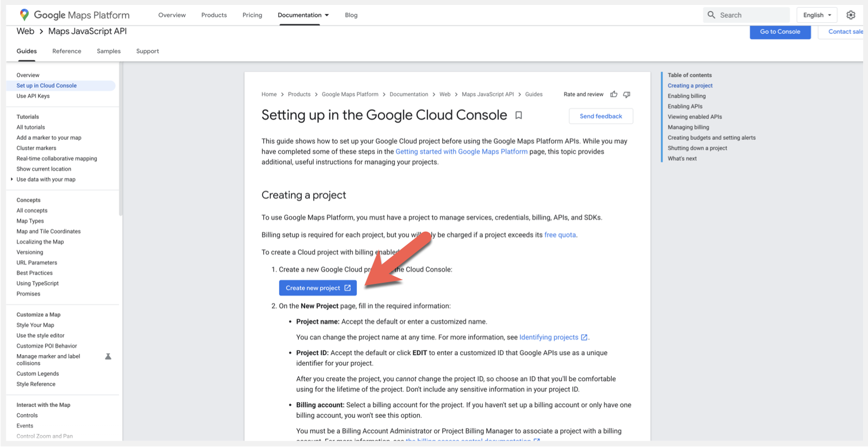Switch to the Reference tab
Viewport: 868px width, 447px height.
(66, 51)
